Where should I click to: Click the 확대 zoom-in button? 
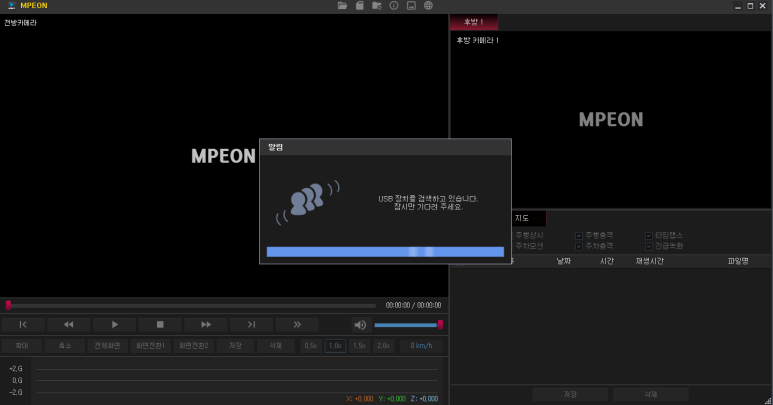pyautogui.click(x=22, y=345)
